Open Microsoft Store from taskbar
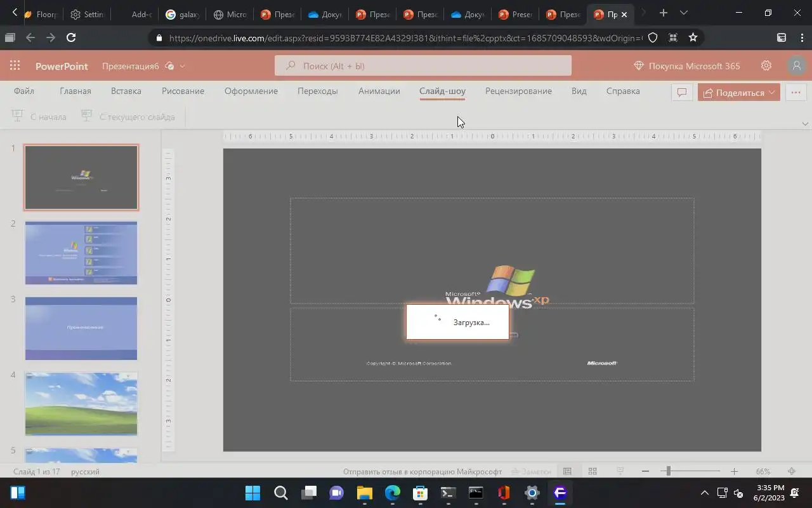 (x=420, y=493)
